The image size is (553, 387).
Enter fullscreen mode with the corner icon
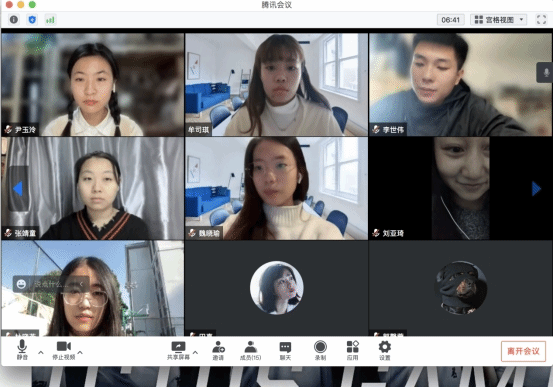[541, 19]
